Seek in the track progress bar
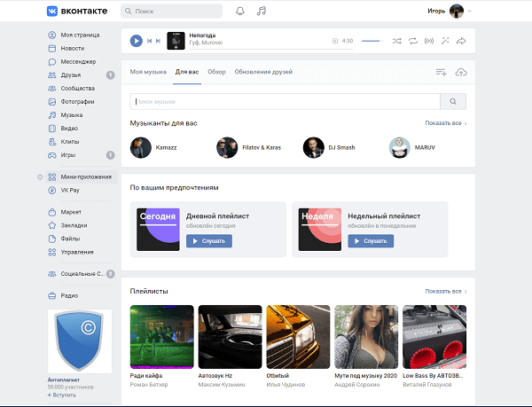Viewport: 532px width, 407px height. [270, 49]
